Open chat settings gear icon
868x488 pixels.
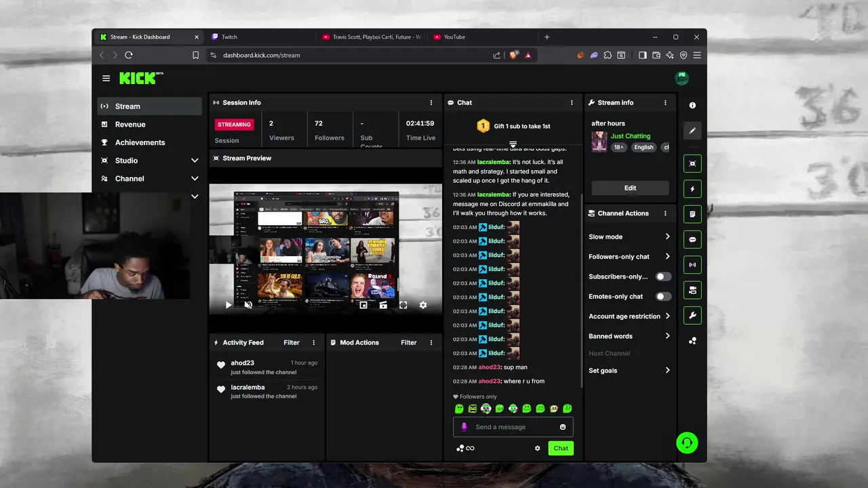pyautogui.click(x=538, y=448)
